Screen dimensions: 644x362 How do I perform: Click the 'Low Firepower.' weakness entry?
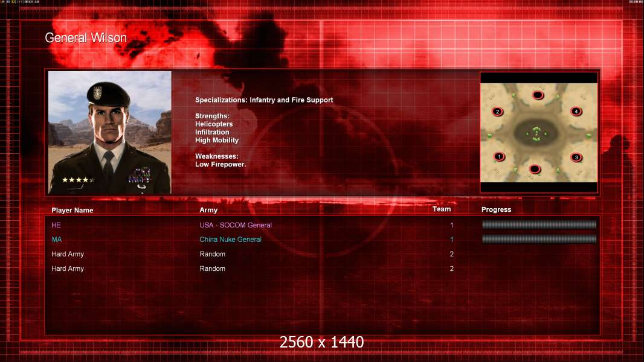tap(221, 164)
